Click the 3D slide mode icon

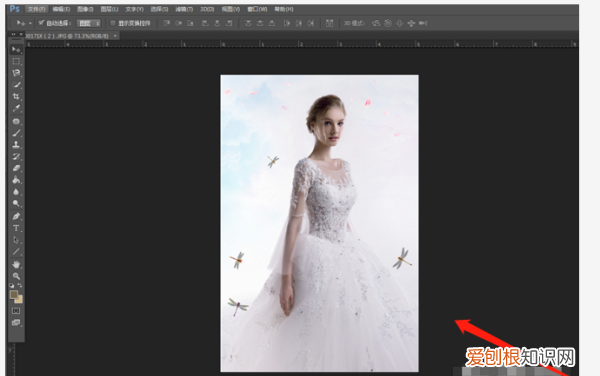(x=411, y=23)
